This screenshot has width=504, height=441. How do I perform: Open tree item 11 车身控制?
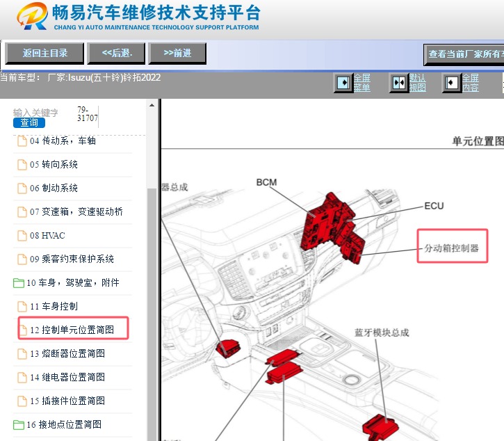tap(54, 306)
